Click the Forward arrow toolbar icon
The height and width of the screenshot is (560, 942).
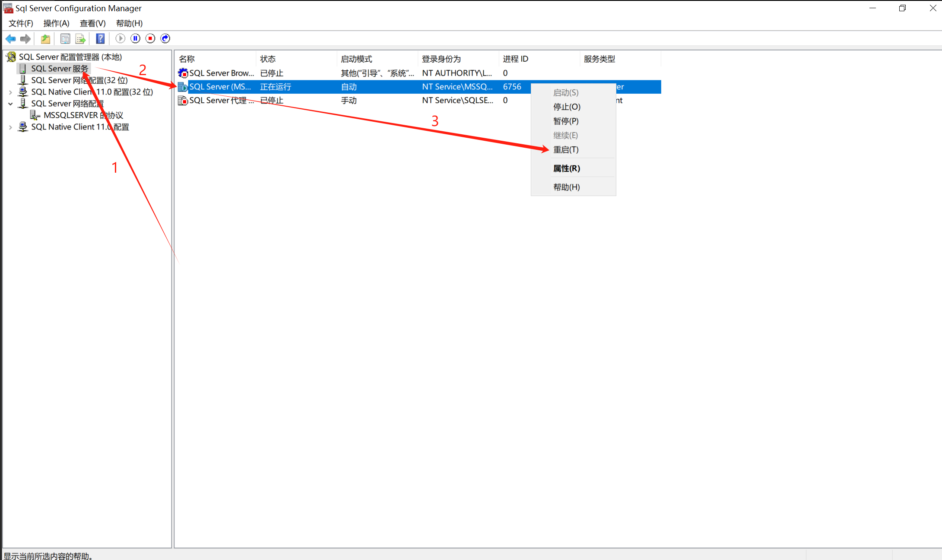[25, 39]
